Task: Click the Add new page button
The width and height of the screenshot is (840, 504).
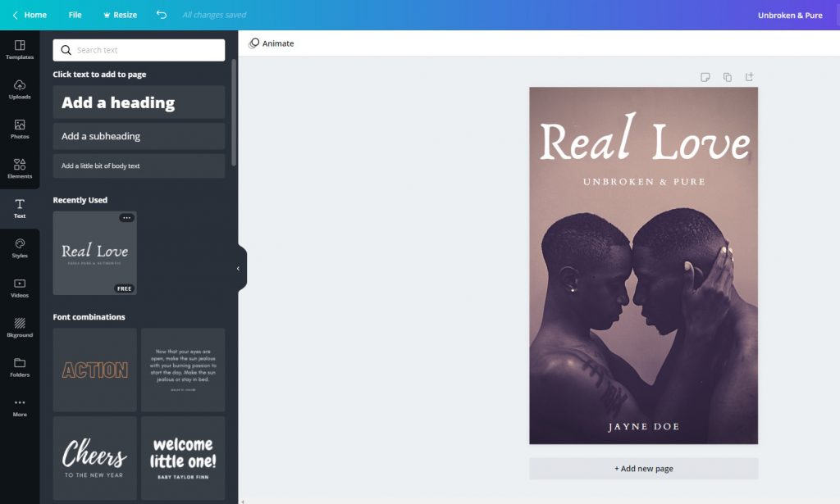Action: point(643,469)
